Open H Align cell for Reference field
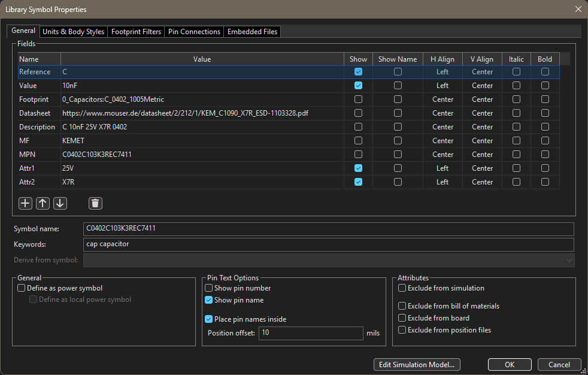 click(x=442, y=72)
